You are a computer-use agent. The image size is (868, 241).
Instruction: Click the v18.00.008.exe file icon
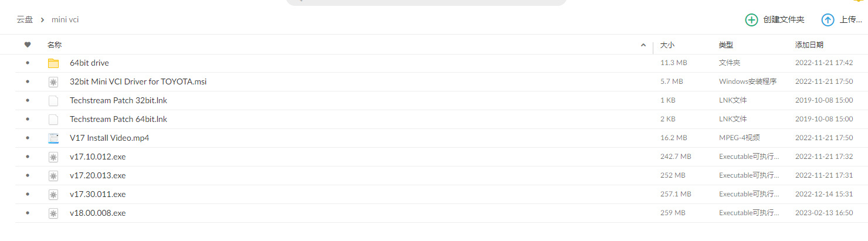coord(53,213)
